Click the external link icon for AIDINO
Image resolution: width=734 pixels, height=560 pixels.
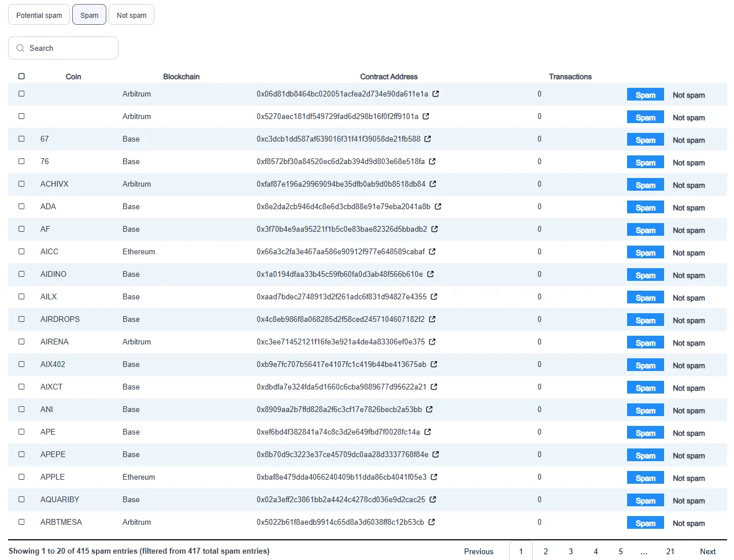click(x=431, y=275)
